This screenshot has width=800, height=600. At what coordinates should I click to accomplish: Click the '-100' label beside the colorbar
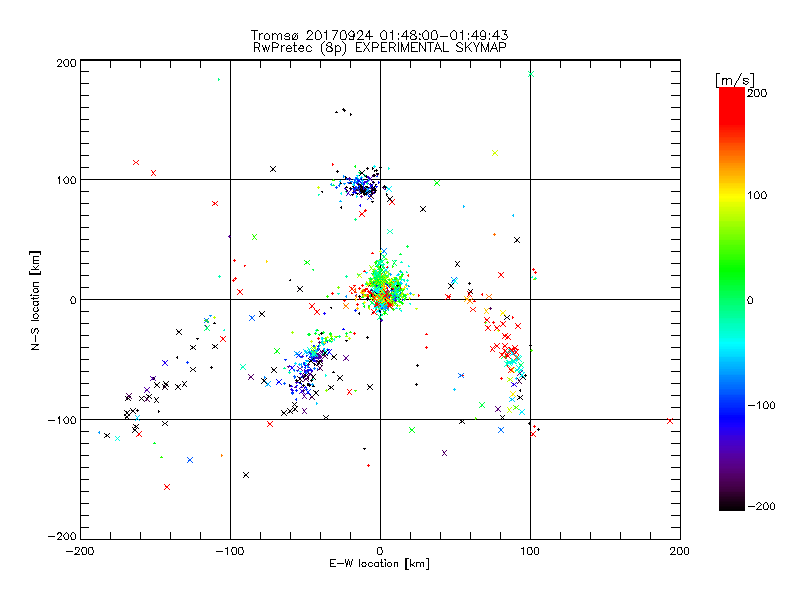coord(761,406)
